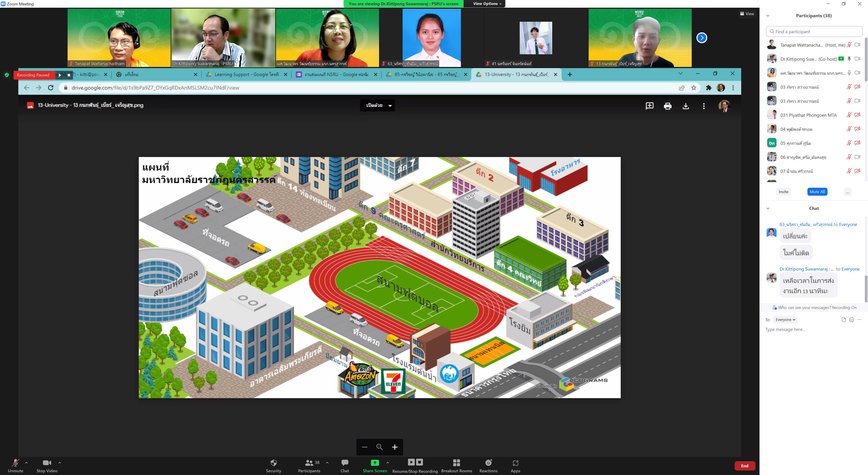Collapse the Chat panel chevron
Image resolution: width=868 pixels, height=475 pixels.
click(x=768, y=208)
